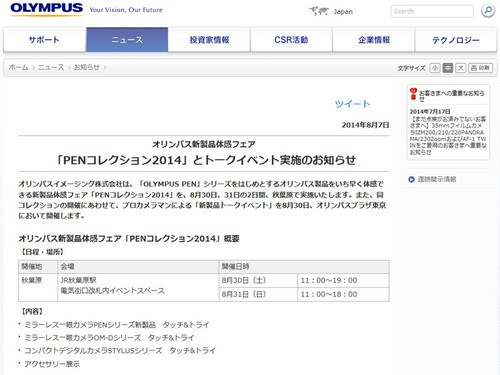Click the 【日程・場所】 label
The height and width of the screenshot is (375, 500).
42,252
